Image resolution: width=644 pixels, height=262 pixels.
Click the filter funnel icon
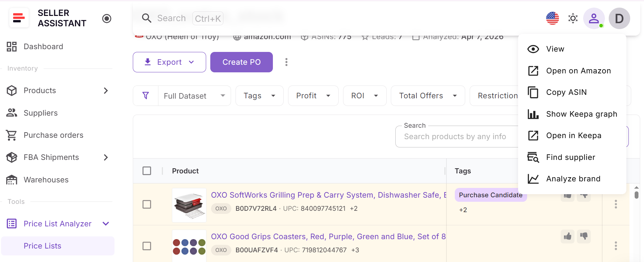click(x=146, y=96)
